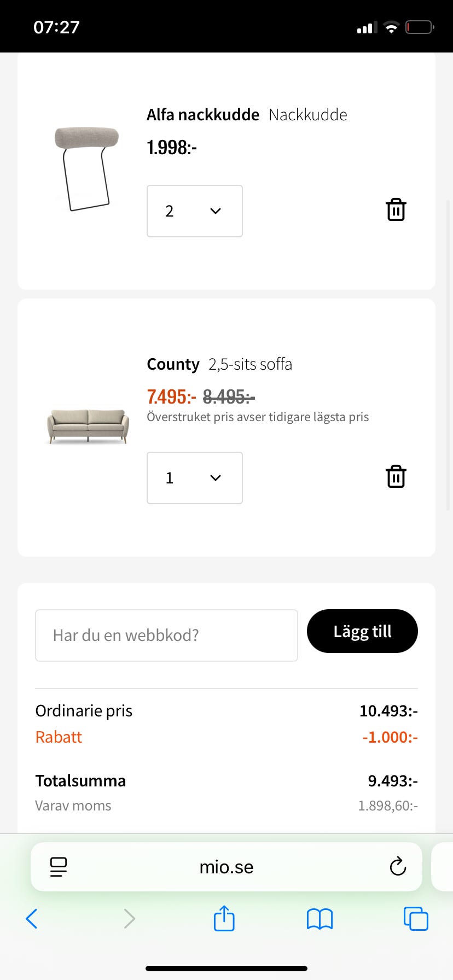Delete Alfa nackkudde from the cart
Screen dimensions: 453x980
tap(396, 210)
